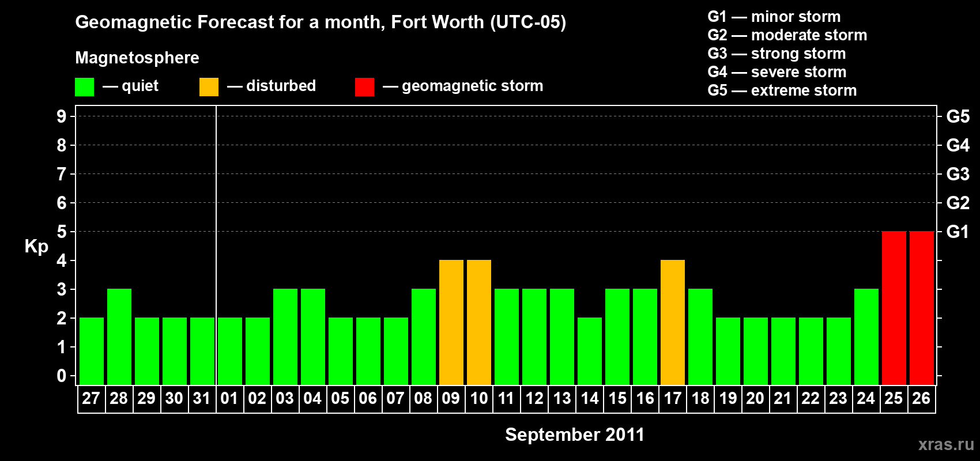Click the green bar for day 21
This screenshot has width=980, height=461.
coord(783,351)
